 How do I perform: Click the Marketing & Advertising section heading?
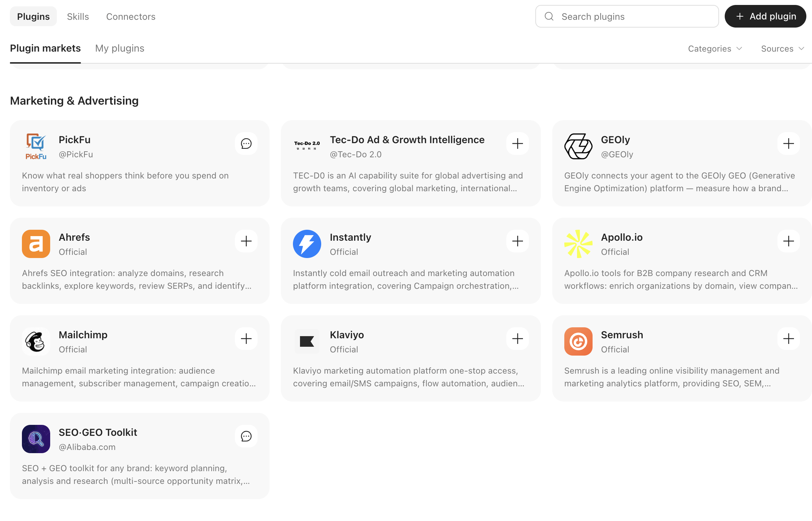click(x=74, y=101)
